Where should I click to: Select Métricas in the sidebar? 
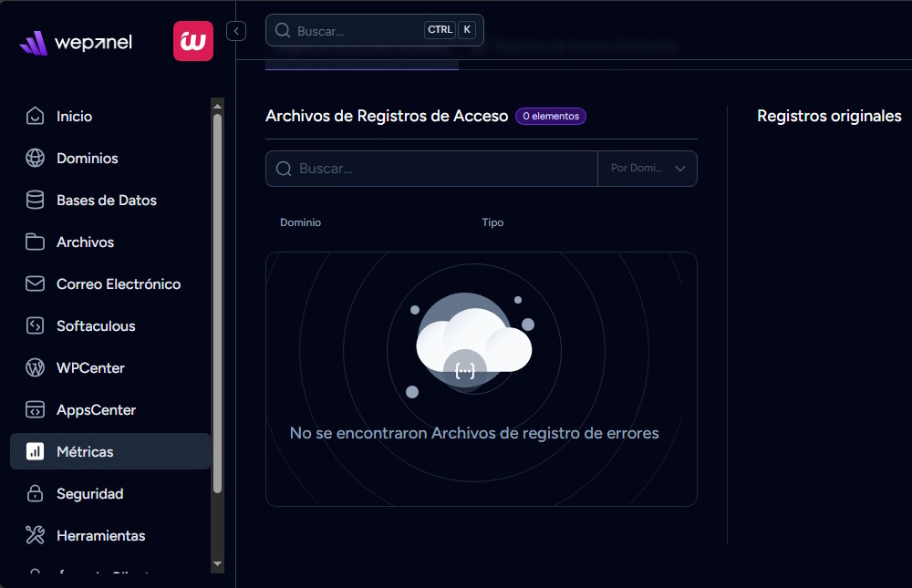click(x=85, y=452)
